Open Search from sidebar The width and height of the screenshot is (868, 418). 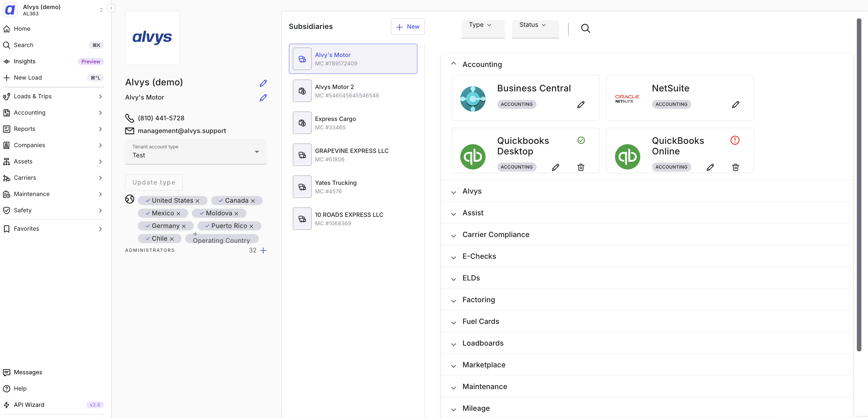click(x=53, y=45)
